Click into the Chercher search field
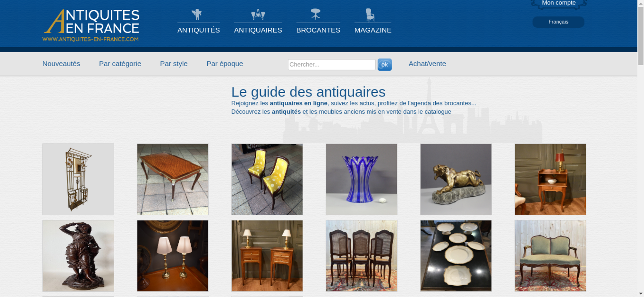This screenshot has width=644, height=297. click(332, 64)
